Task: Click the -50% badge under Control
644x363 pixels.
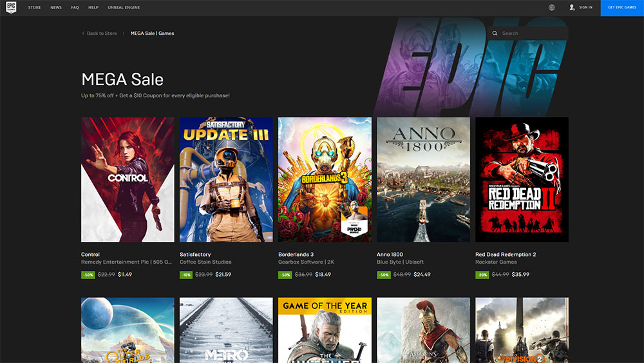Action: coord(88,275)
